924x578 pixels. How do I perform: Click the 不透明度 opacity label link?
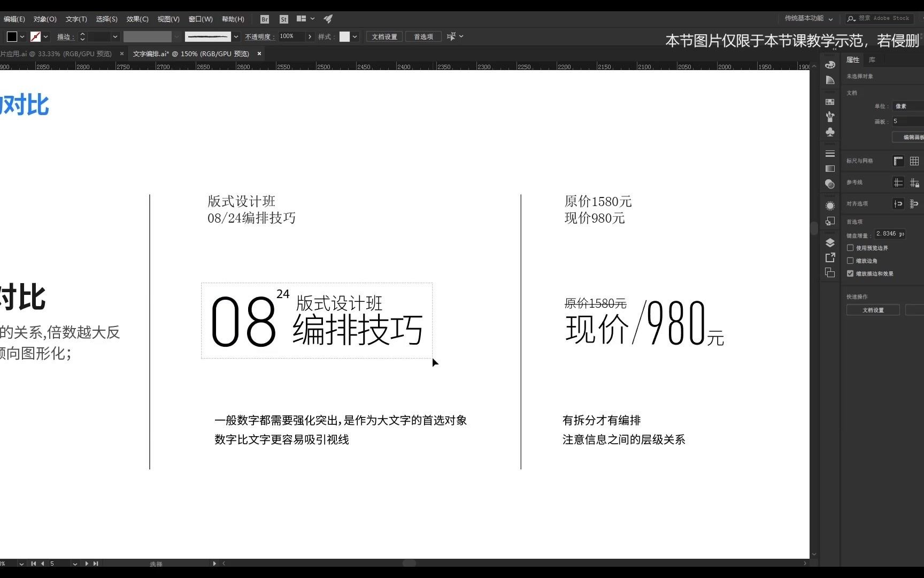[x=259, y=37]
